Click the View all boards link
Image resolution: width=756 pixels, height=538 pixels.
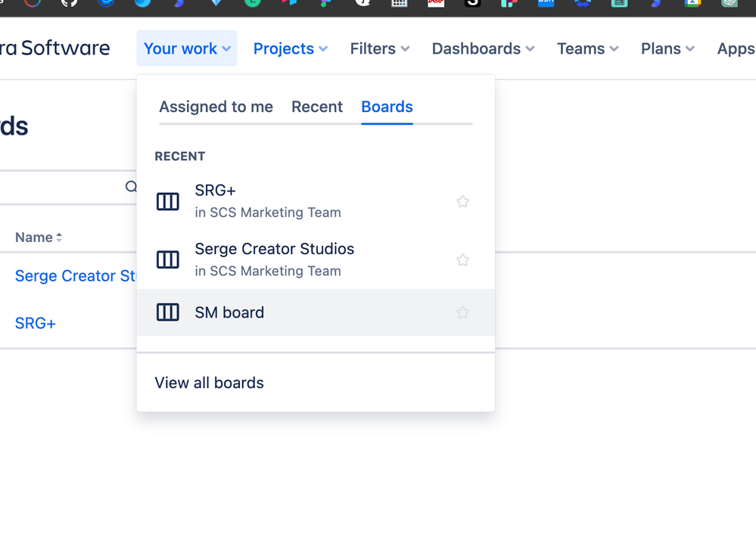click(x=209, y=382)
